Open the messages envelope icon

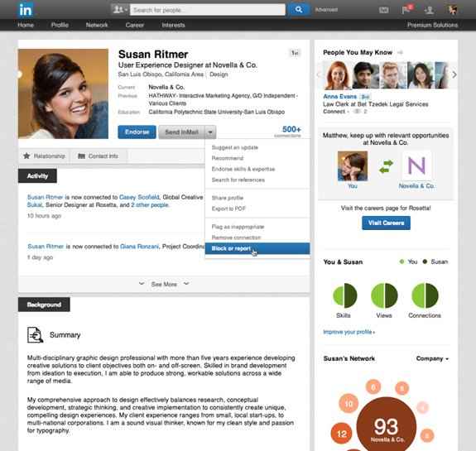pyautogui.click(x=384, y=10)
